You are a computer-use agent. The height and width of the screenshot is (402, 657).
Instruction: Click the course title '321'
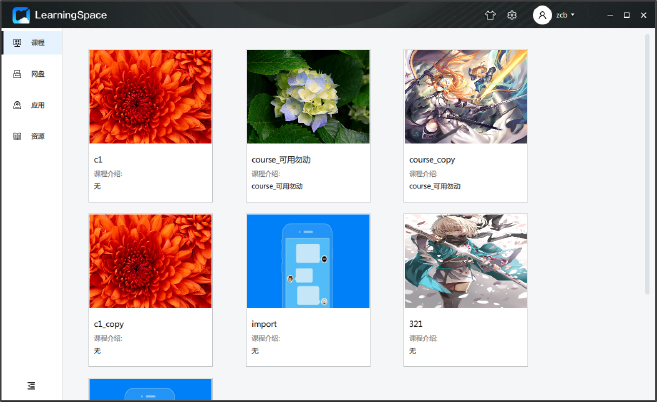pos(416,324)
